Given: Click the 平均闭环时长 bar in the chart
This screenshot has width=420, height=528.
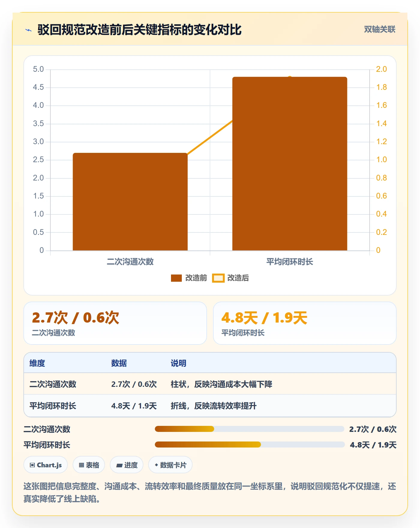Looking at the screenshot, I should (x=290, y=164).
